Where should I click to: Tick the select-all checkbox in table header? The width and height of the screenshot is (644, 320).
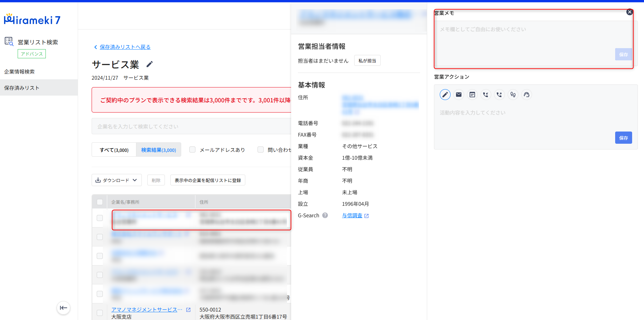(x=100, y=202)
